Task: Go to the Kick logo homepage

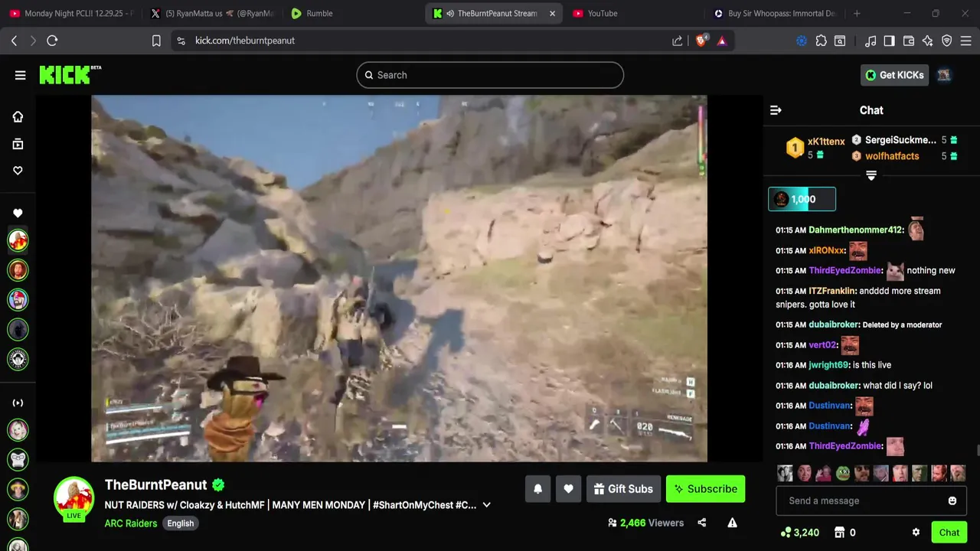Action: (x=70, y=74)
